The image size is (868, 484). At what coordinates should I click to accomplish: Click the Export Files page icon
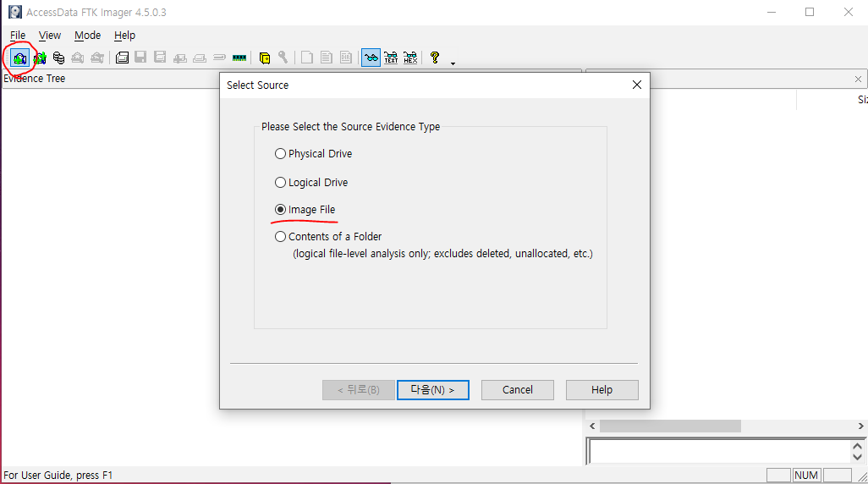pyautogui.click(x=307, y=57)
